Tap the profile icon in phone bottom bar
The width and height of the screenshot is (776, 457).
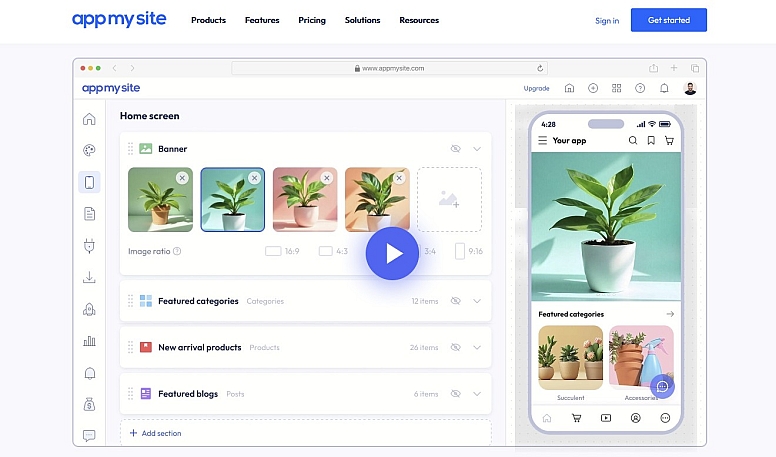click(x=635, y=418)
